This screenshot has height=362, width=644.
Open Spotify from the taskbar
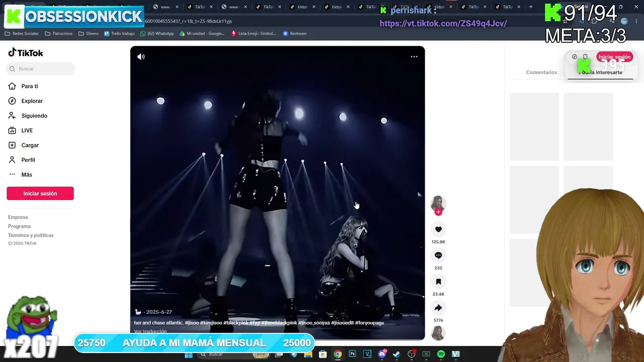pos(441,354)
